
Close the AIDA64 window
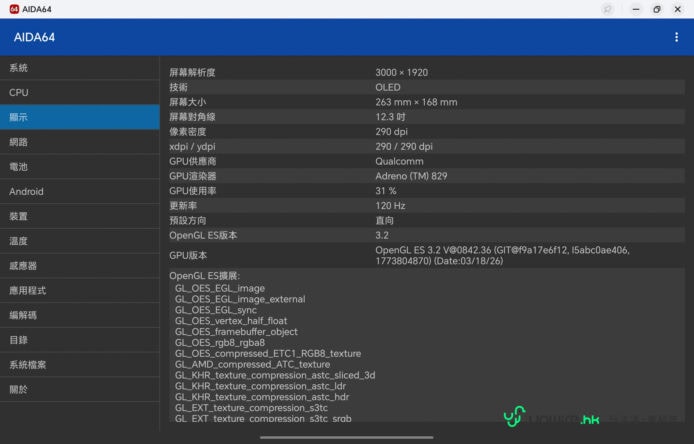pyautogui.click(x=678, y=9)
